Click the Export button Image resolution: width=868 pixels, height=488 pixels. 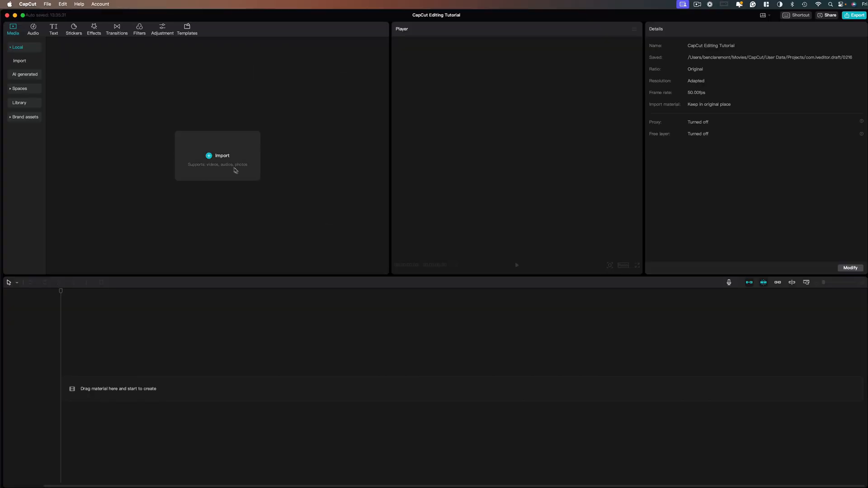pos(854,15)
